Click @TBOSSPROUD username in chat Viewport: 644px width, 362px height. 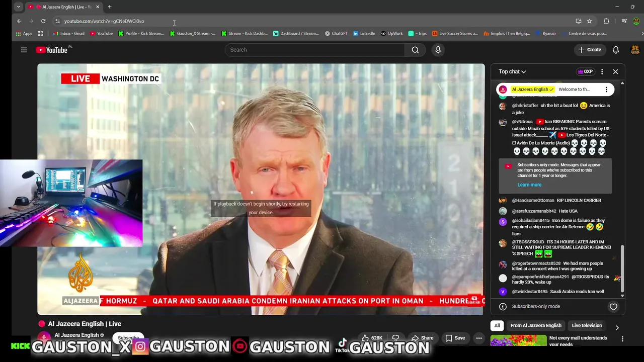[528, 242]
